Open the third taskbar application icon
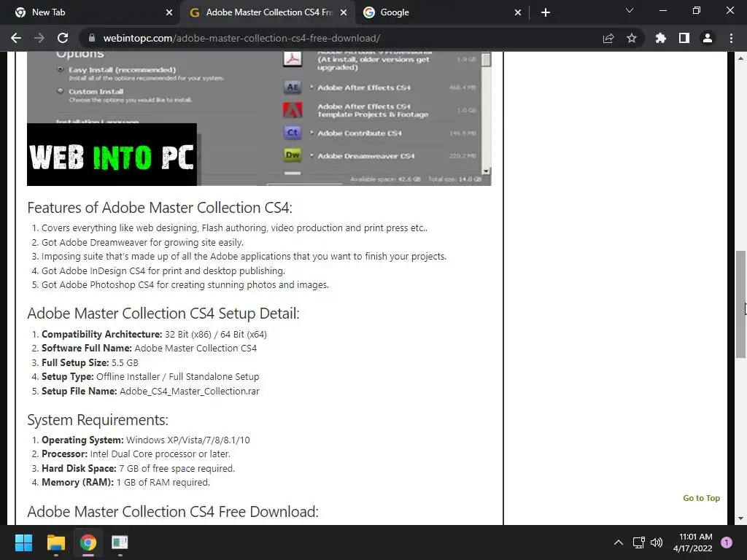The width and height of the screenshot is (747, 560). 120,542
